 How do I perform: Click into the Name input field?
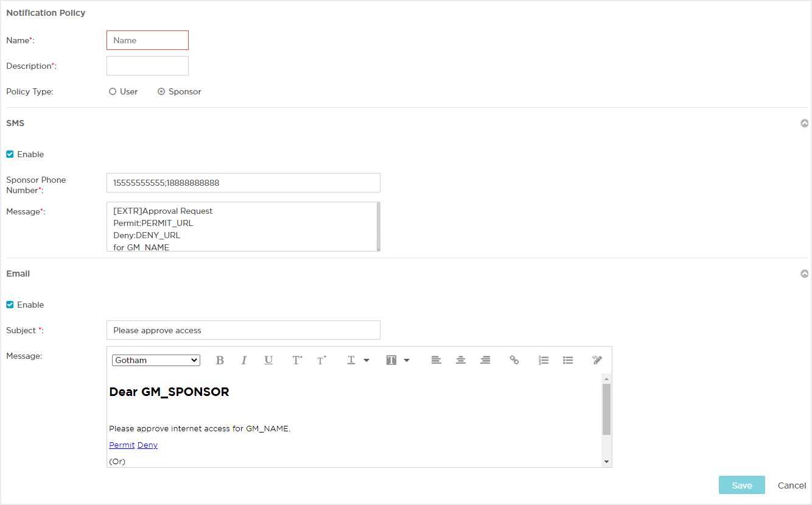pyautogui.click(x=147, y=40)
